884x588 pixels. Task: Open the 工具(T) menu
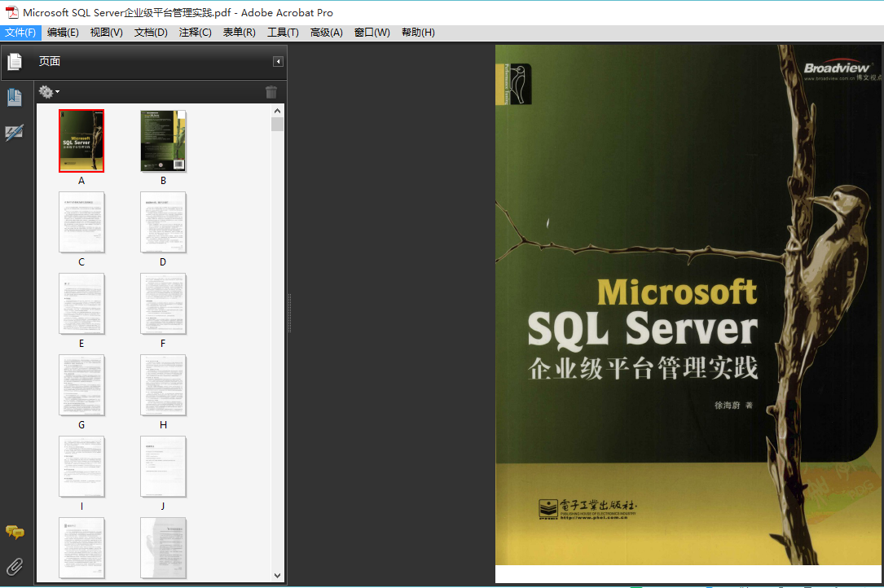point(283,33)
